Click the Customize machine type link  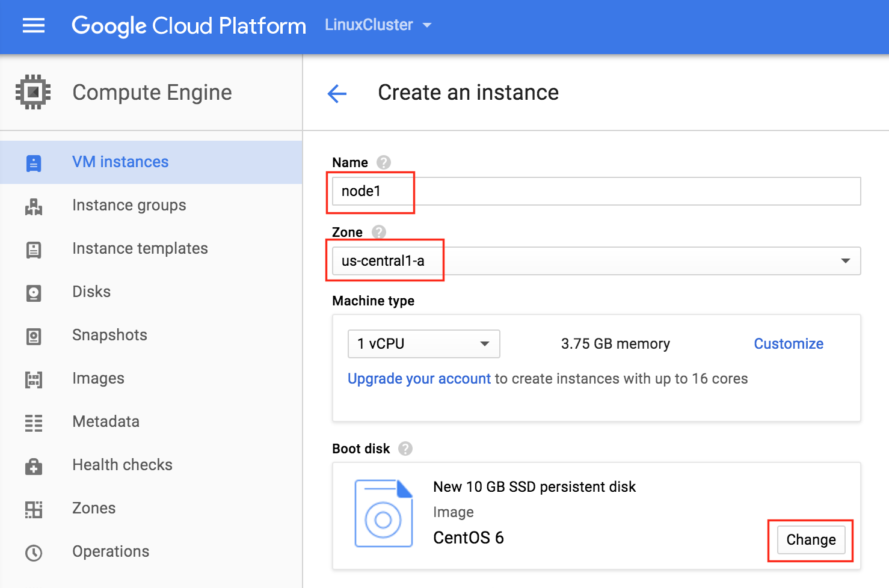pyautogui.click(x=789, y=344)
